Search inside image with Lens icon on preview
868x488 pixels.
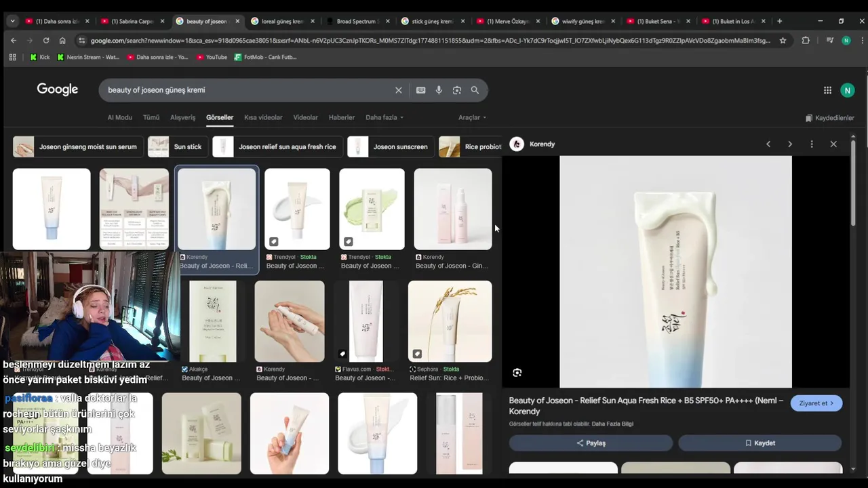517,373
